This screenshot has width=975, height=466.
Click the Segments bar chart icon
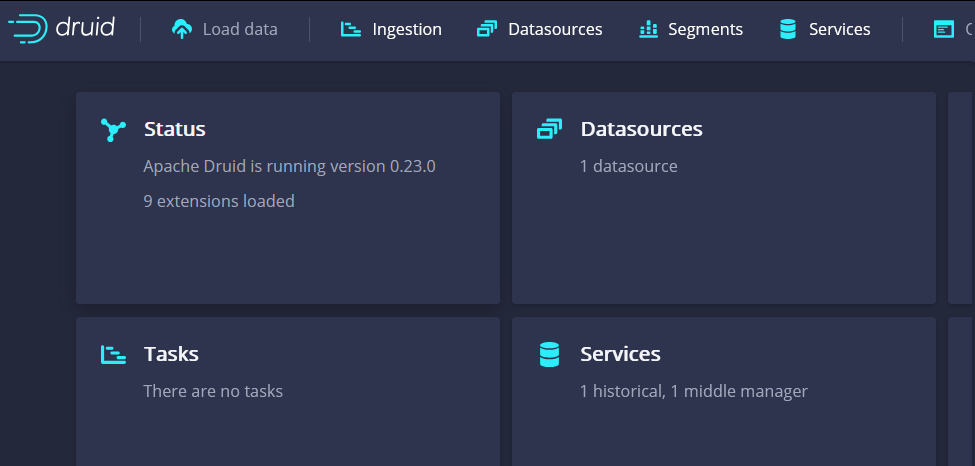pyautogui.click(x=648, y=29)
